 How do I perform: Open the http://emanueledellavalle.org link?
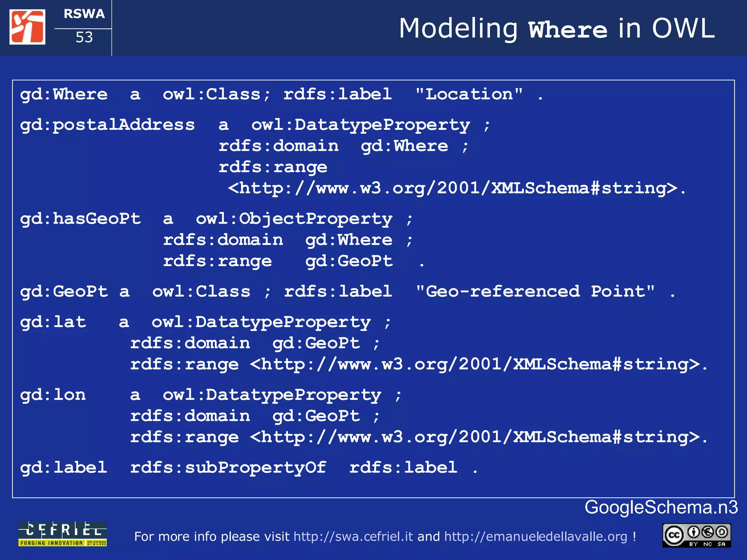[x=535, y=536]
